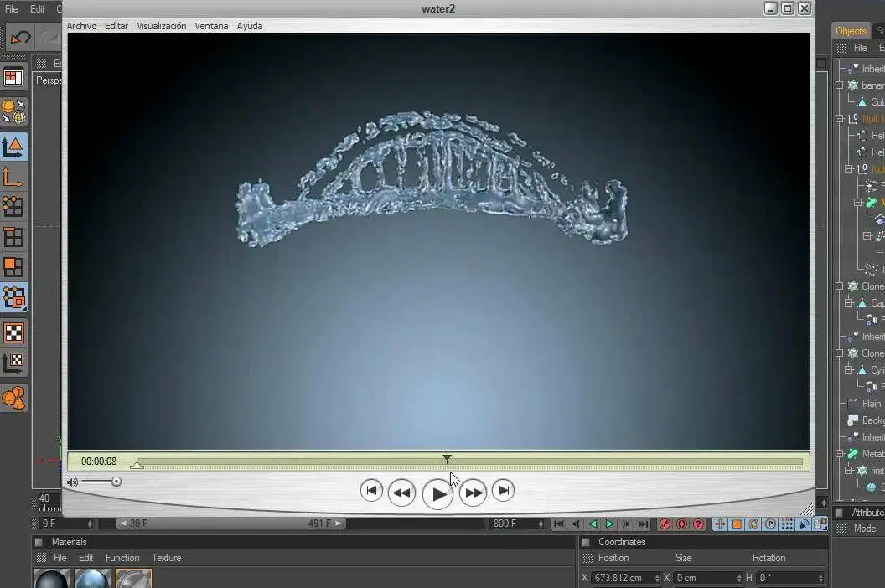Click the orange primitives icon in the left toolbar

click(x=13, y=399)
